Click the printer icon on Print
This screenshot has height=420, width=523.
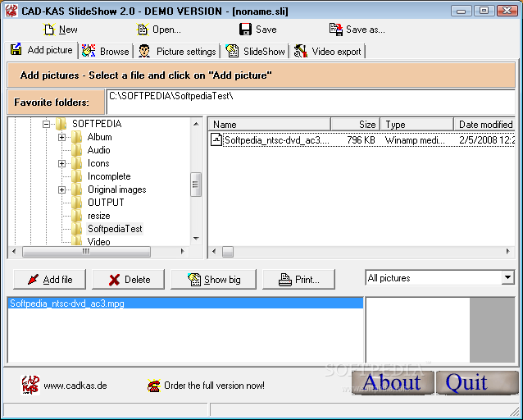(284, 280)
